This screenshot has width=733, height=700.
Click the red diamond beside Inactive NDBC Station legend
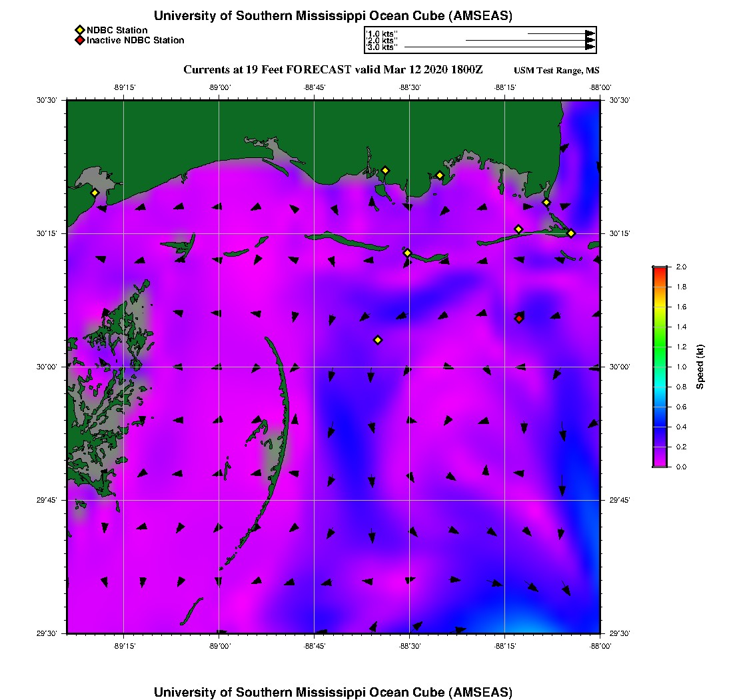click(x=80, y=41)
